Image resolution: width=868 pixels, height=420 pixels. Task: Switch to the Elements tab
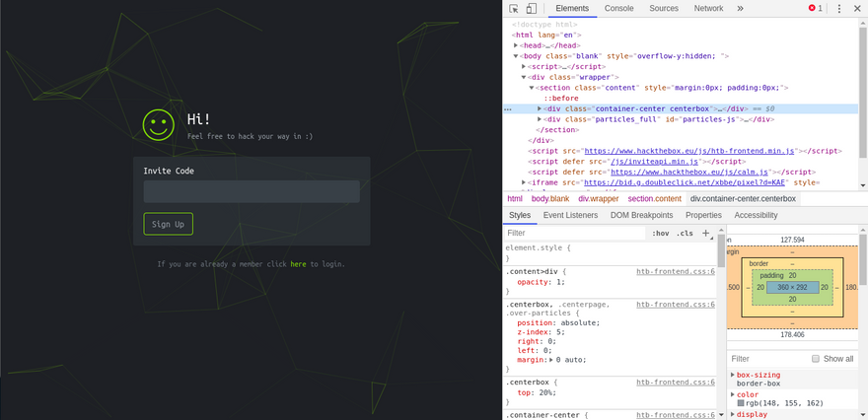click(572, 8)
